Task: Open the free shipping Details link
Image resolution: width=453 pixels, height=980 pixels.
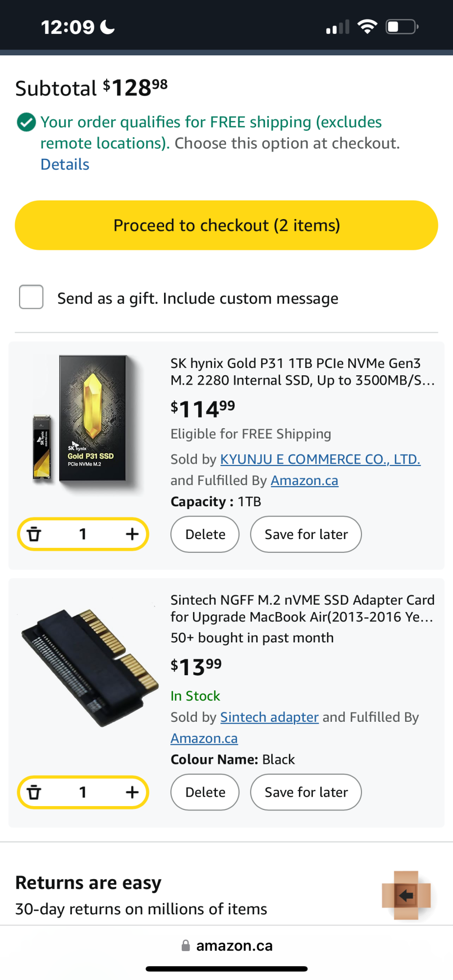Action: click(65, 165)
